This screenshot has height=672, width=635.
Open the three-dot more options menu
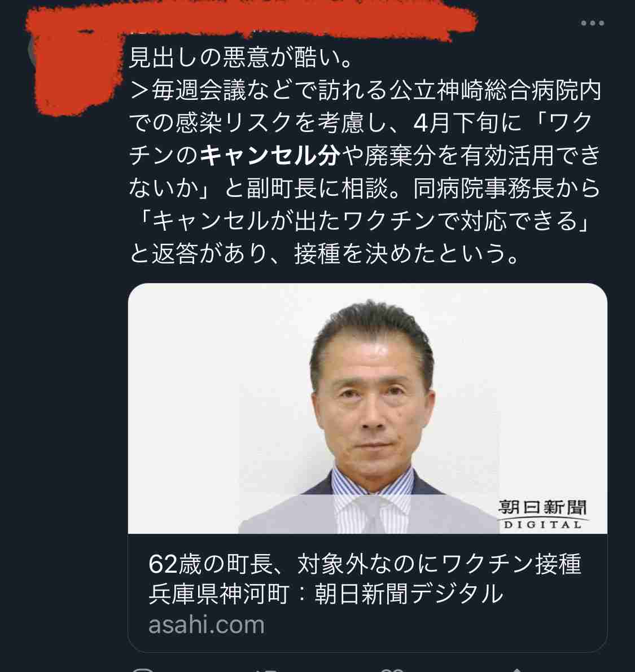coord(593,23)
